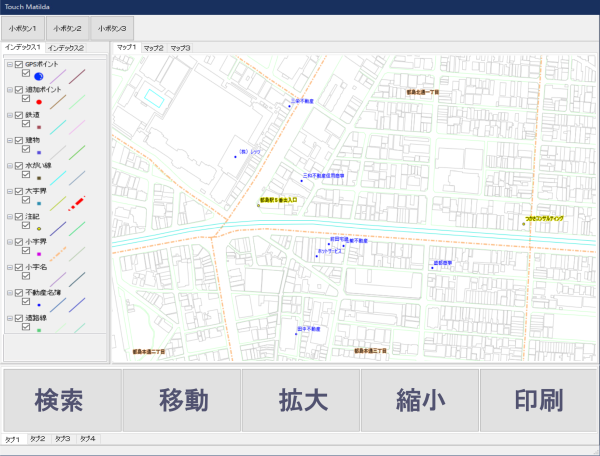Open the インデックス2 tab
The width and height of the screenshot is (600, 456).
point(66,47)
